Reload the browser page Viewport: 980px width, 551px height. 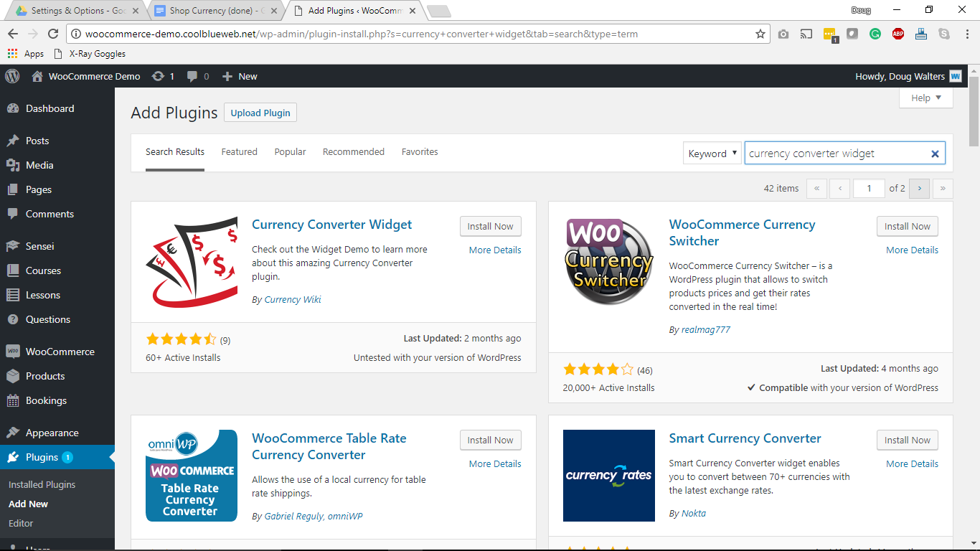pyautogui.click(x=52, y=34)
